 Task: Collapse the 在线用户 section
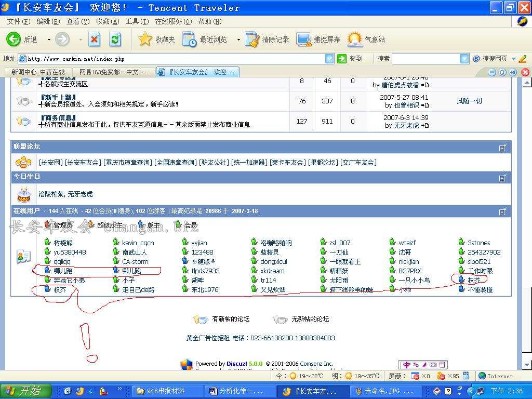[x=503, y=211]
